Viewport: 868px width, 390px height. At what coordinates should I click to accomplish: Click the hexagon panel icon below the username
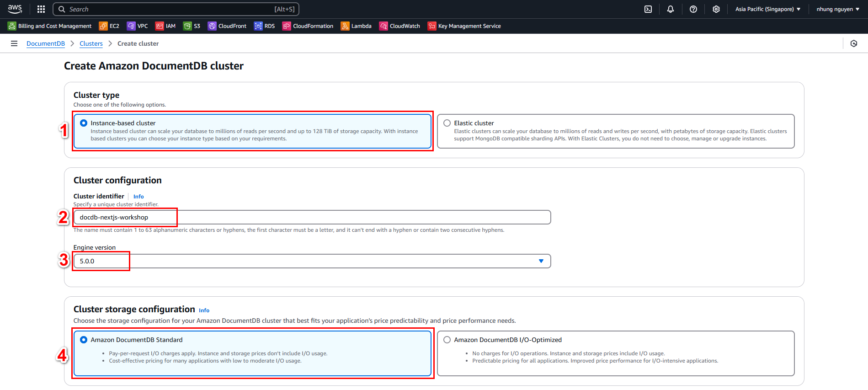click(x=854, y=43)
